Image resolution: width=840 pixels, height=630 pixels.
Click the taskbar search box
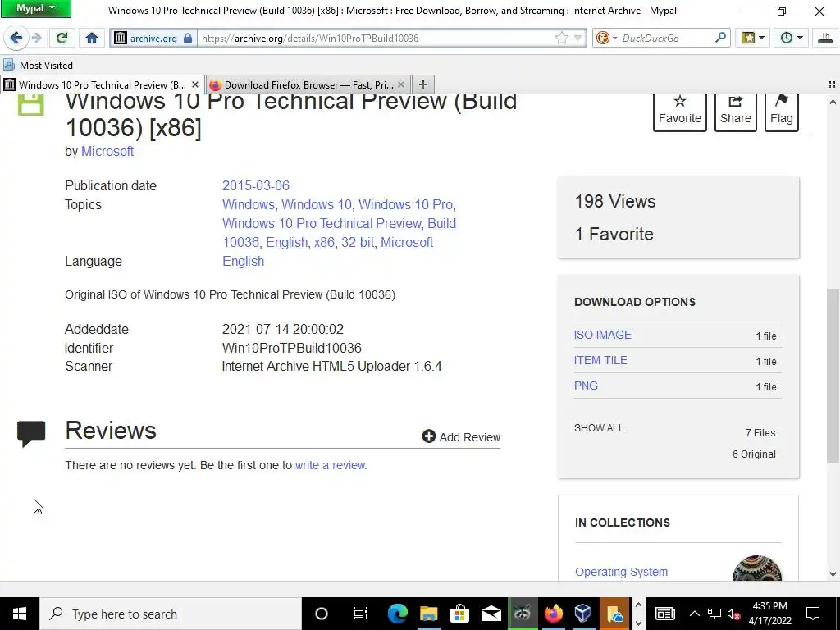(x=171, y=614)
